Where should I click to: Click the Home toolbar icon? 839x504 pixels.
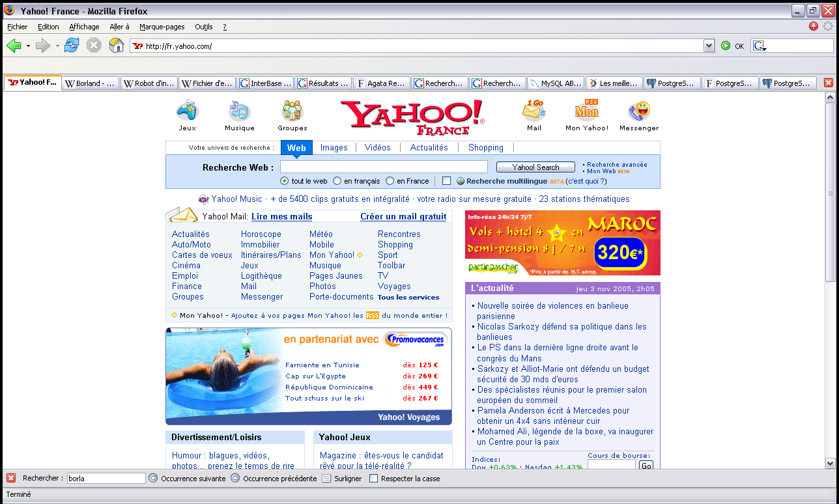click(116, 46)
